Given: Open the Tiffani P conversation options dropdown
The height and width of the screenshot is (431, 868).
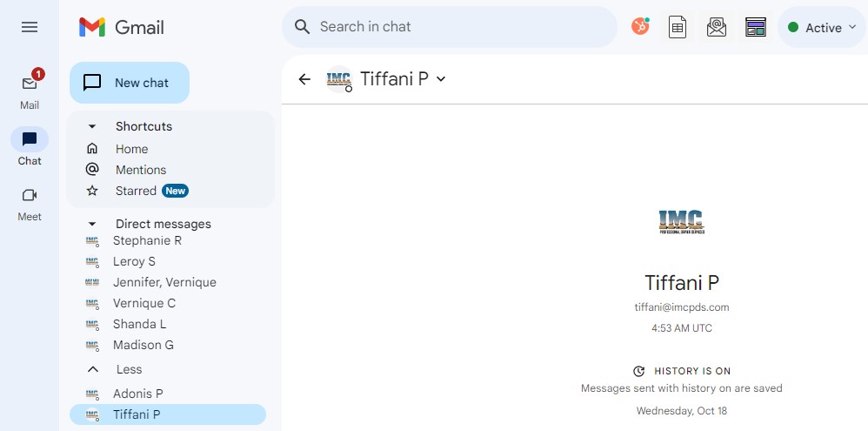Looking at the screenshot, I should point(441,79).
